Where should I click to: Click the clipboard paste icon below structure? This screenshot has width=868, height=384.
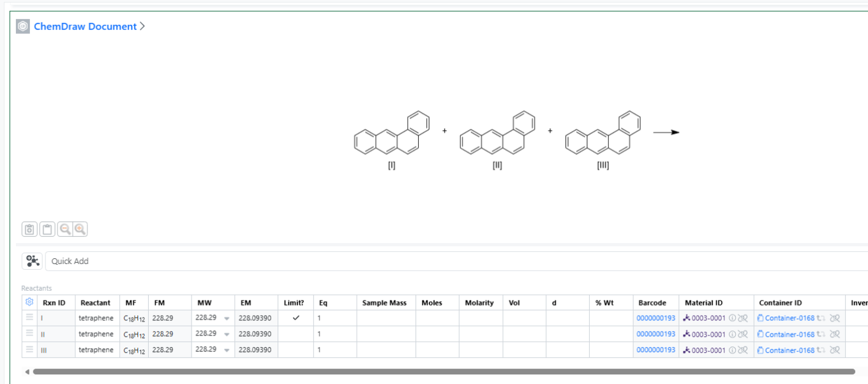[47, 230]
